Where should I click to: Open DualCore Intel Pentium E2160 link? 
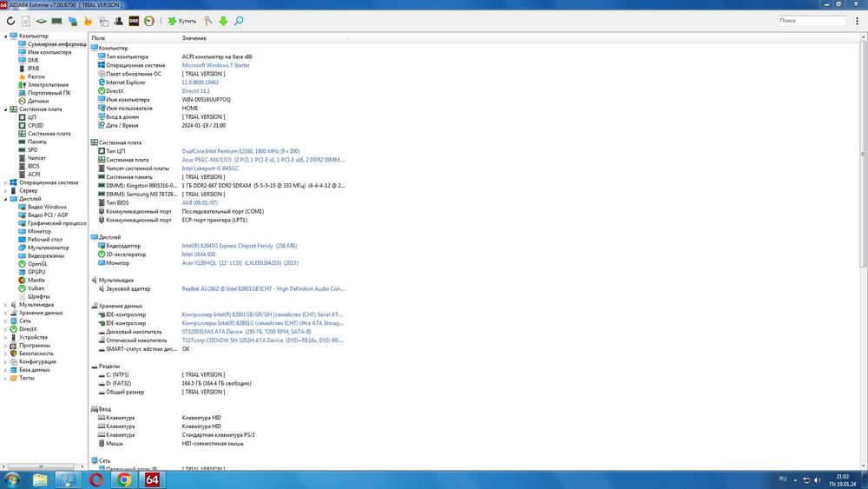click(240, 151)
